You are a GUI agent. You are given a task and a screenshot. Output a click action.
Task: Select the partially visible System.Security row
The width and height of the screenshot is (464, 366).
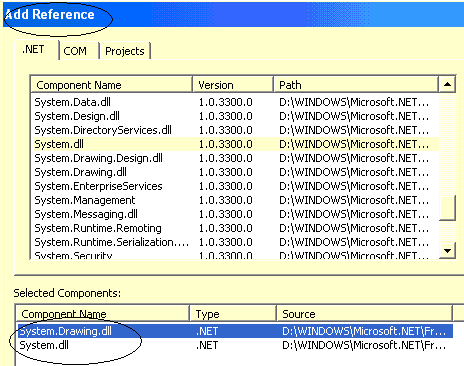click(x=235, y=255)
